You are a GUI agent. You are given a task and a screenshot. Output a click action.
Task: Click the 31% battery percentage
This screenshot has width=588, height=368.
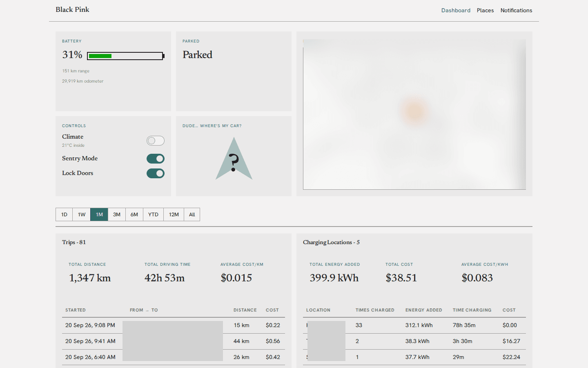pyautogui.click(x=72, y=55)
